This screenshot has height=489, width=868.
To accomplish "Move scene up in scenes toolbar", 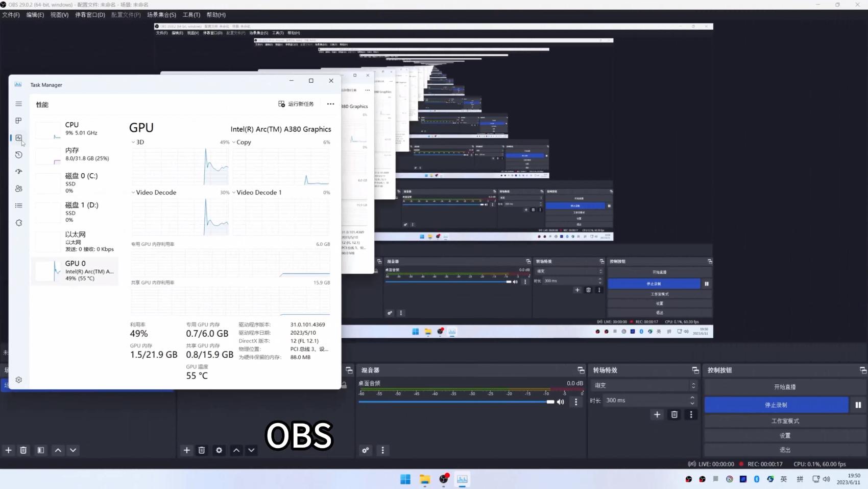I will 58,450.
